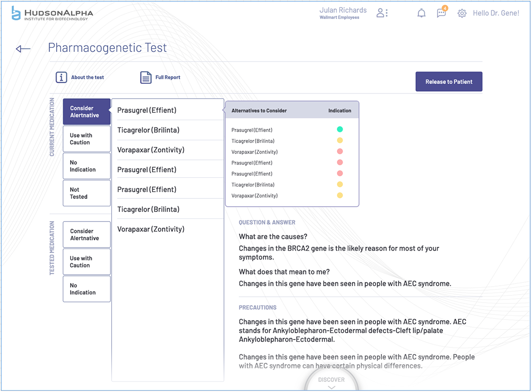Viewport: 532px width, 392px height.
Task: Click the Full Report document icon
Action: (x=146, y=78)
